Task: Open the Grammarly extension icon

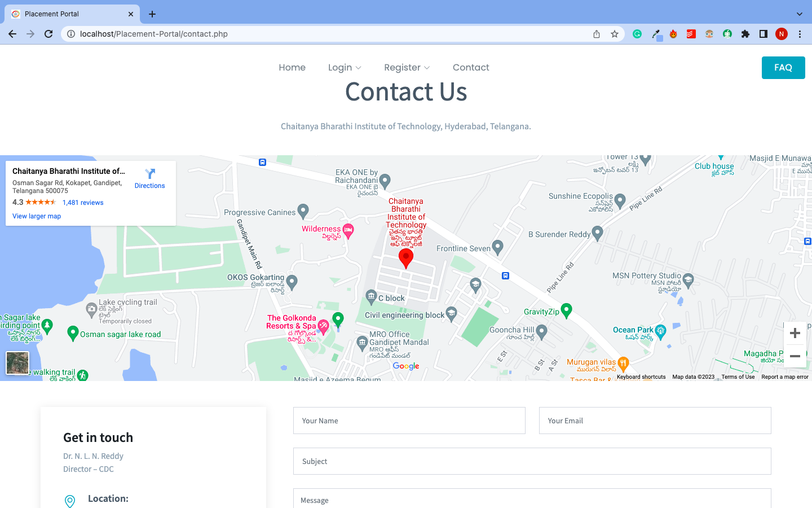Action: click(x=637, y=34)
